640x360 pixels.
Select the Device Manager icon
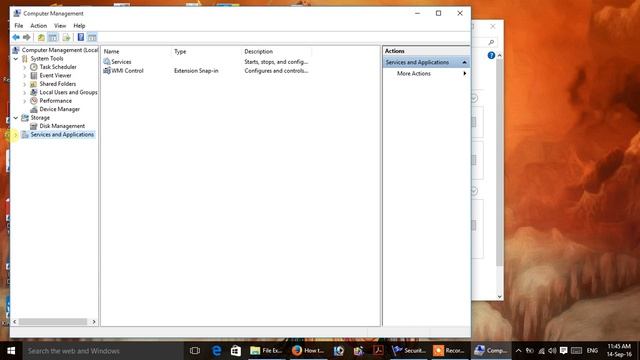[34, 109]
